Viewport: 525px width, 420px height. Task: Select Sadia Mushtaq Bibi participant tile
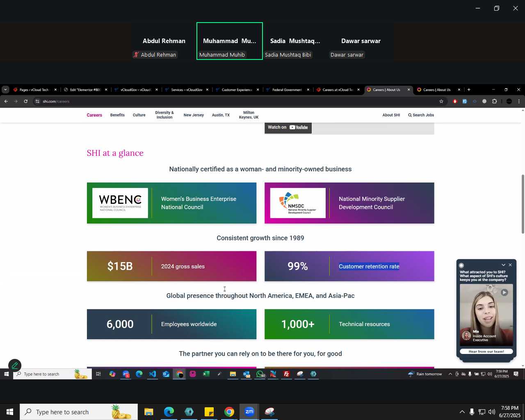pyautogui.click(x=295, y=41)
